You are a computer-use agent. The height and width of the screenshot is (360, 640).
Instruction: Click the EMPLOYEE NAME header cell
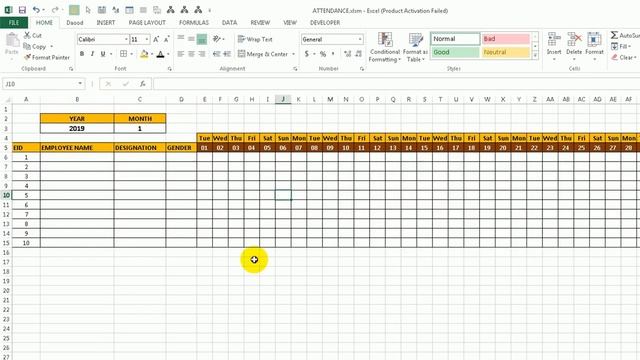[x=77, y=147]
